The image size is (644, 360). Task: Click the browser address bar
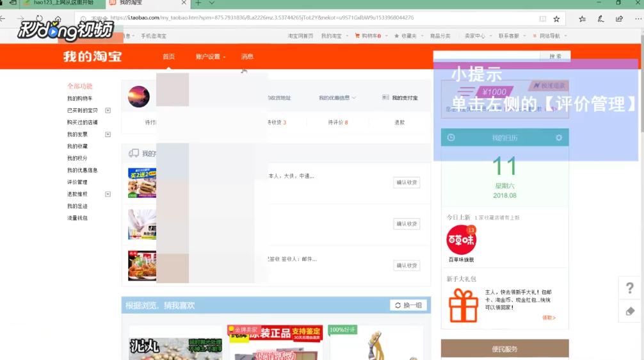tap(304, 18)
